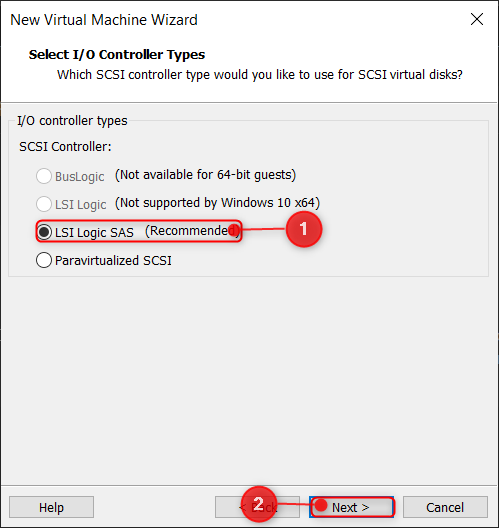Click the I/O controller types group label

(72, 121)
